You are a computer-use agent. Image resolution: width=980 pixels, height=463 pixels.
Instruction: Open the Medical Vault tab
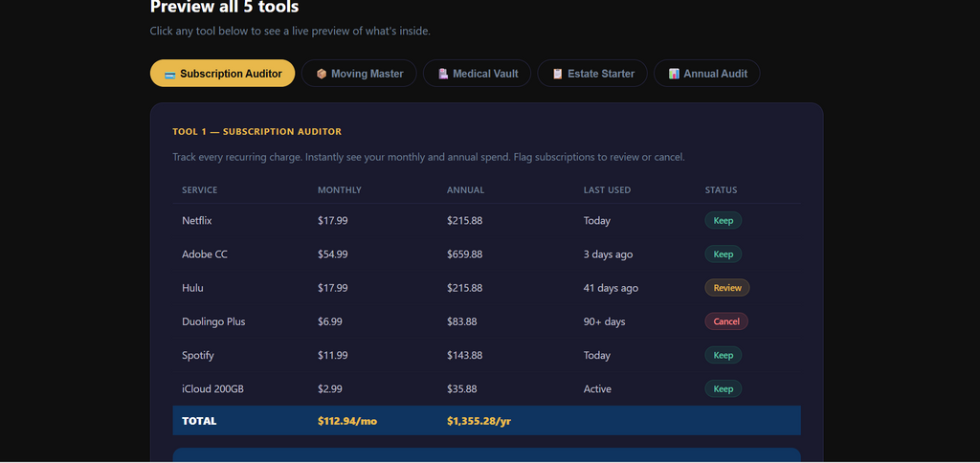coord(477,73)
